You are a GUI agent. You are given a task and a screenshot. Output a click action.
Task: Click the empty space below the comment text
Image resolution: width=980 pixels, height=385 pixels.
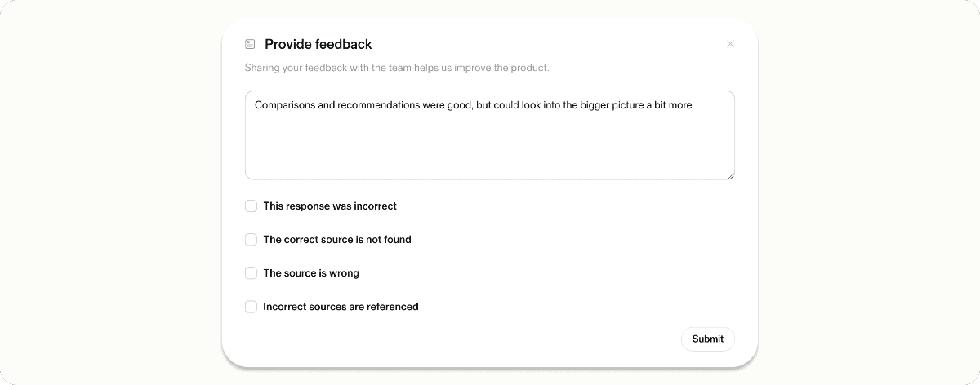coord(490,147)
